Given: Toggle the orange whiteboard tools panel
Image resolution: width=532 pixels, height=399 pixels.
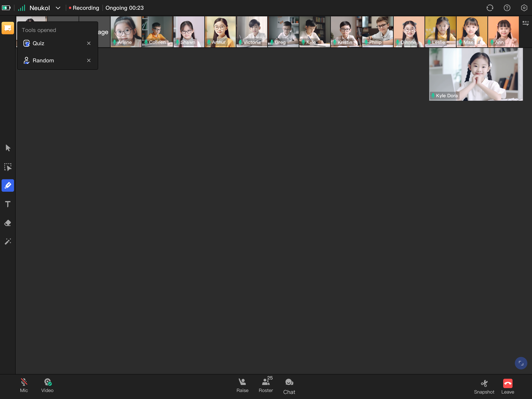Looking at the screenshot, I should (8, 28).
